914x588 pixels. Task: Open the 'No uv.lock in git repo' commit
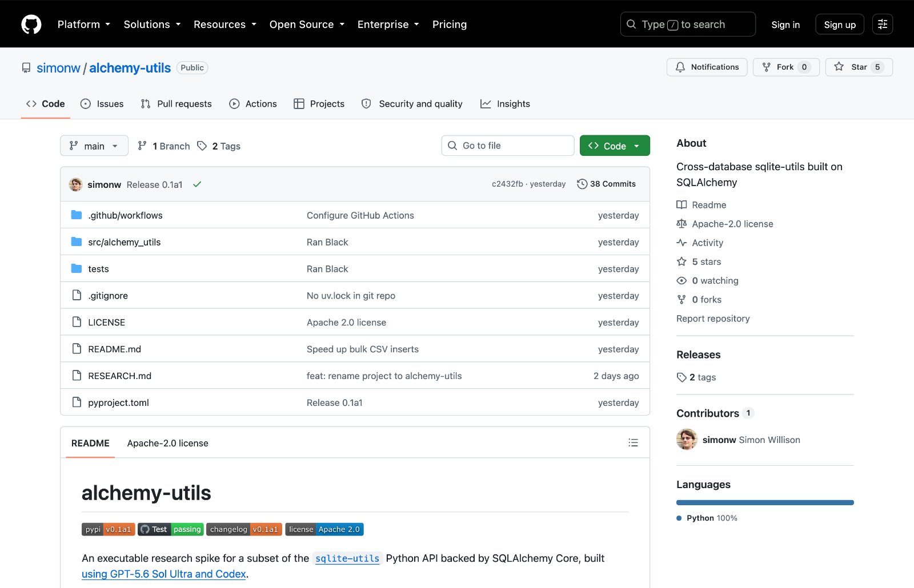351,296
